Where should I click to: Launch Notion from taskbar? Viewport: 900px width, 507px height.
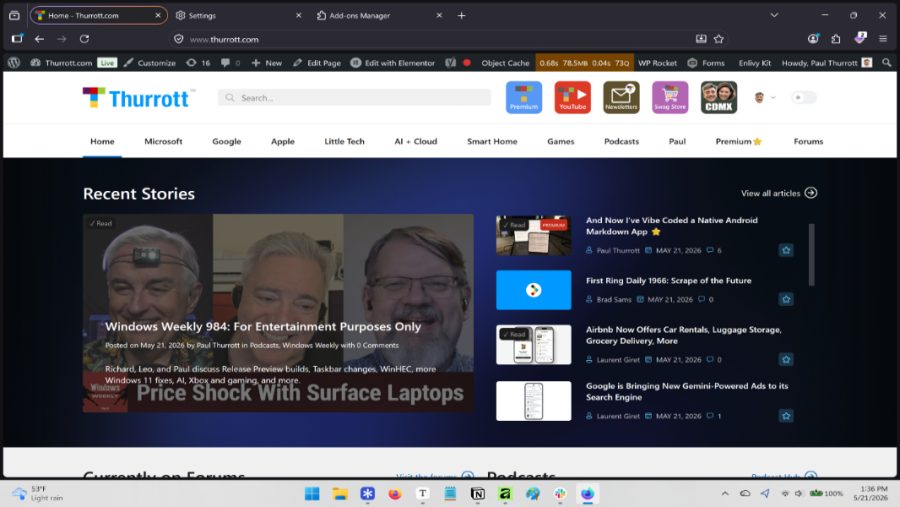(478, 494)
